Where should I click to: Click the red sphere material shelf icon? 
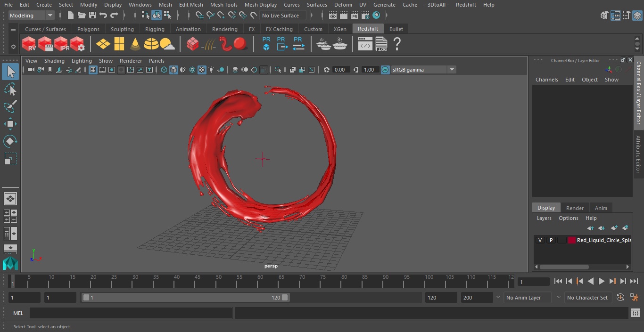click(x=240, y=44)
